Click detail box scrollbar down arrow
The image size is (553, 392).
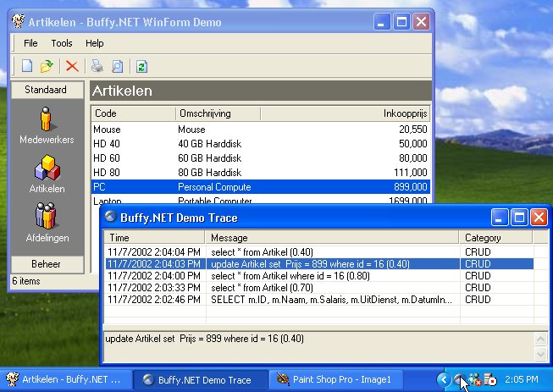click(x=540, y=354)
